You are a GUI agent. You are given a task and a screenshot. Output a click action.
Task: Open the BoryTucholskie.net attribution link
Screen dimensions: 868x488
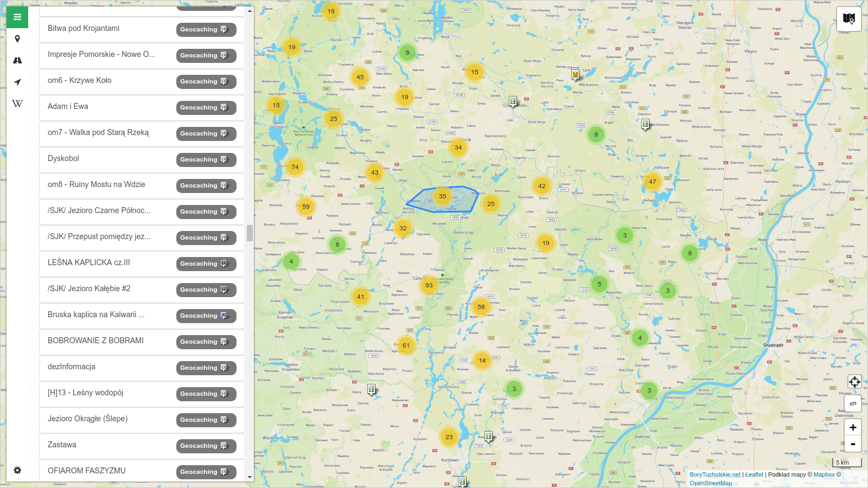tap(714, 474)
